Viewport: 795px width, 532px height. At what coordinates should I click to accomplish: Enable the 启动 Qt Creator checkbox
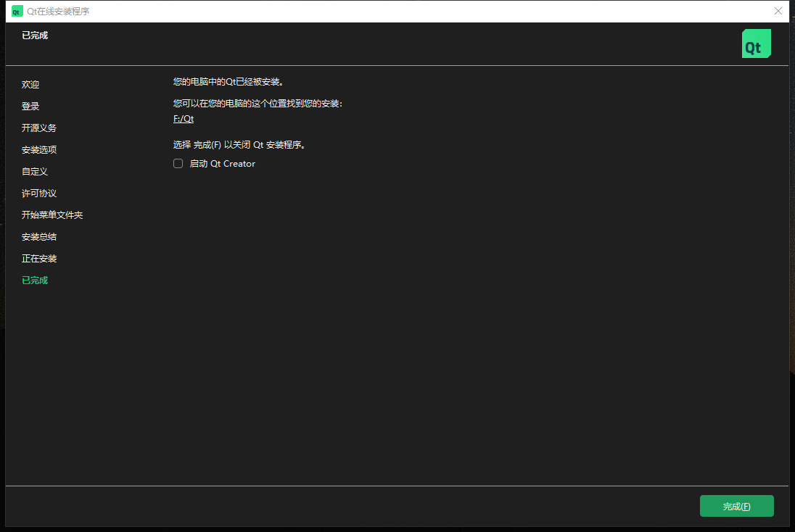coord(178,164)
